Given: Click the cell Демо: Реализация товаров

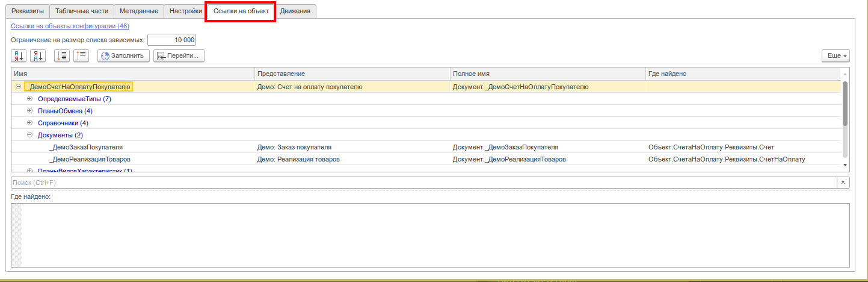Looking at the screenshot, I should tap(352, 159).
